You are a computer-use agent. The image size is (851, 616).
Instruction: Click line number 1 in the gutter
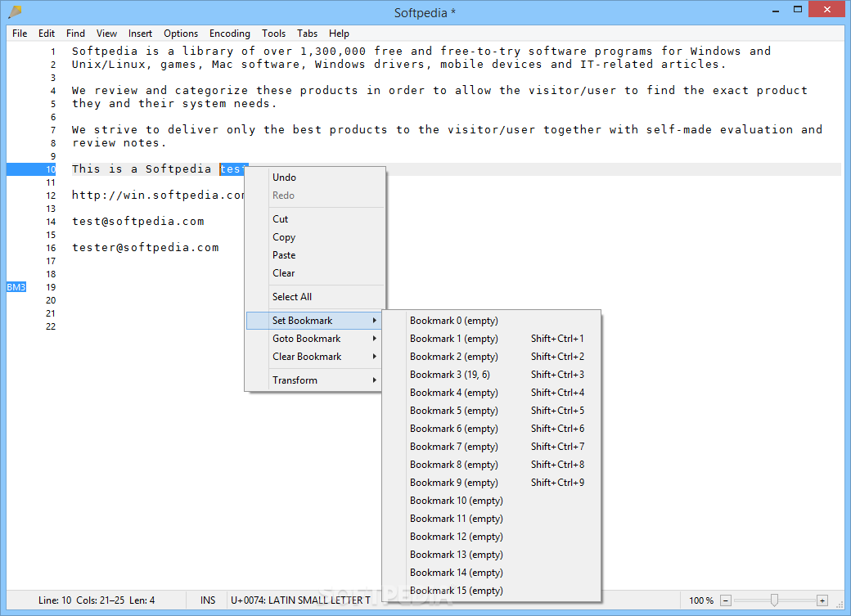click(53, 52)
